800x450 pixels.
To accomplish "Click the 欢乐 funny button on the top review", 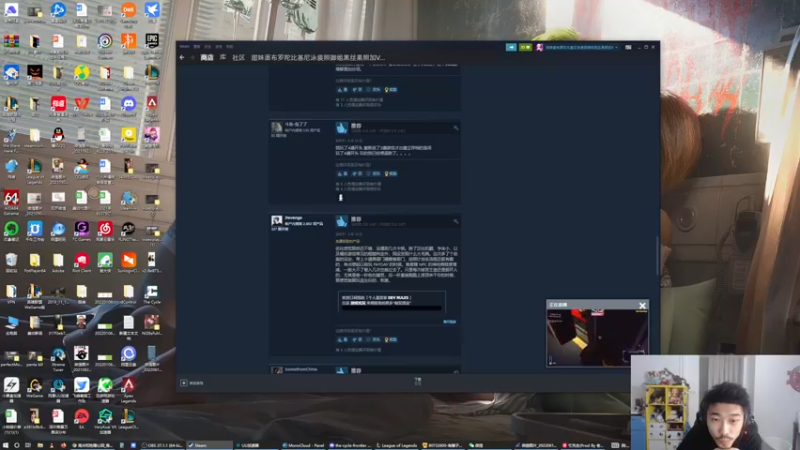I will [x=373, y=89].
